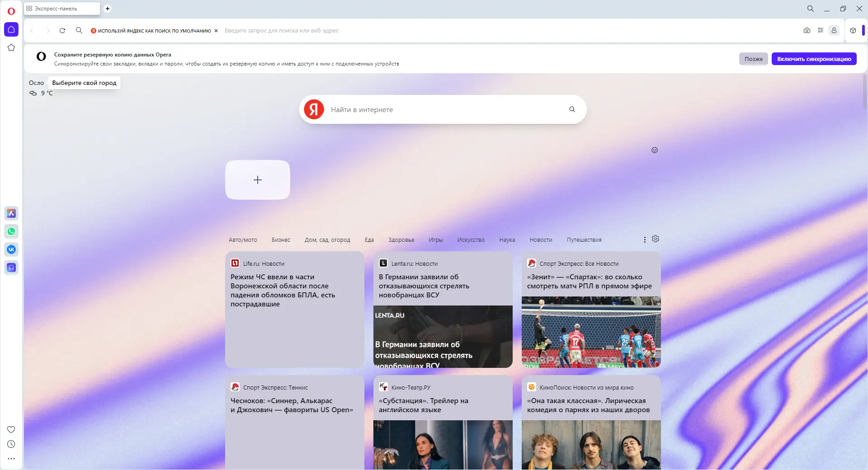Click the 'Включить синхронизацию' button
Image resolution: width=868 pixels, height=470 pixels.
(814, 59)
